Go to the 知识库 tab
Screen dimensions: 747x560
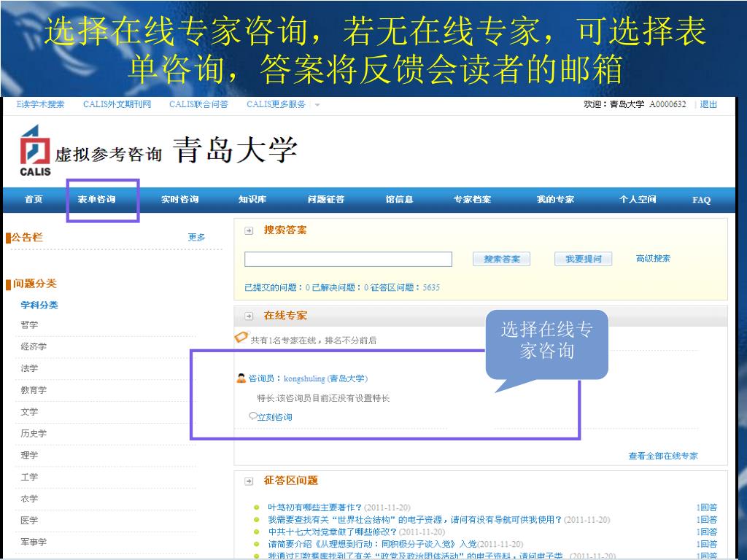tap(252, 200)
